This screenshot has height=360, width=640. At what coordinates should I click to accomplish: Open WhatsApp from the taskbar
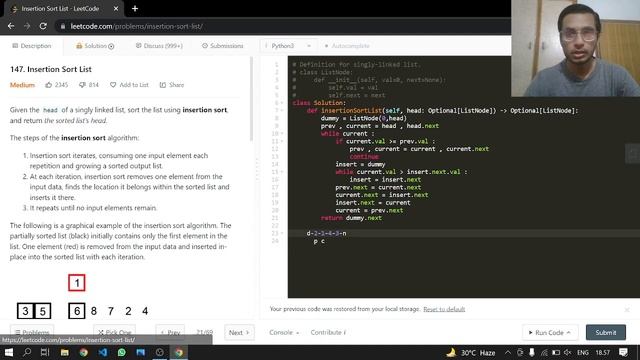pos(122,352)
